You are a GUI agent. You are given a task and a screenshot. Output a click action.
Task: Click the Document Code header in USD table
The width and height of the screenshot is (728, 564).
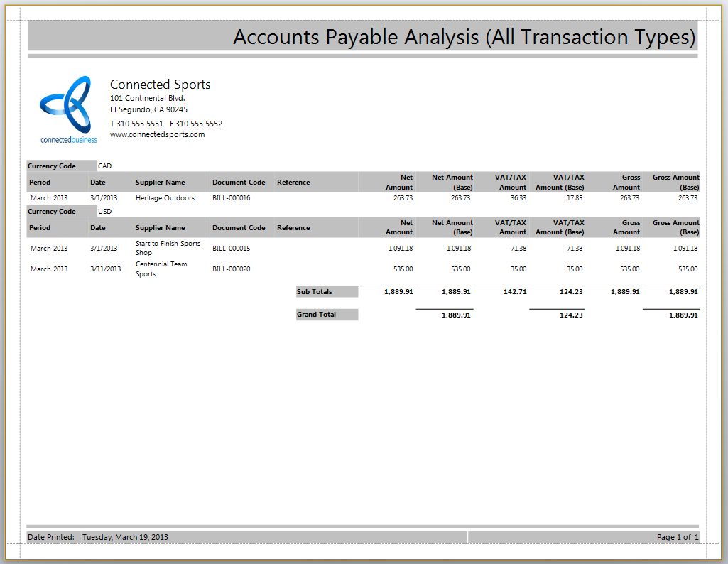pyautogui.click(x=239, y=228)
